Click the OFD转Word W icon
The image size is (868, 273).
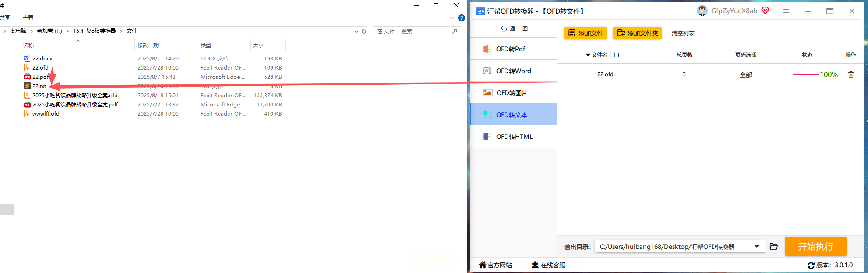[x=487, y=71]
